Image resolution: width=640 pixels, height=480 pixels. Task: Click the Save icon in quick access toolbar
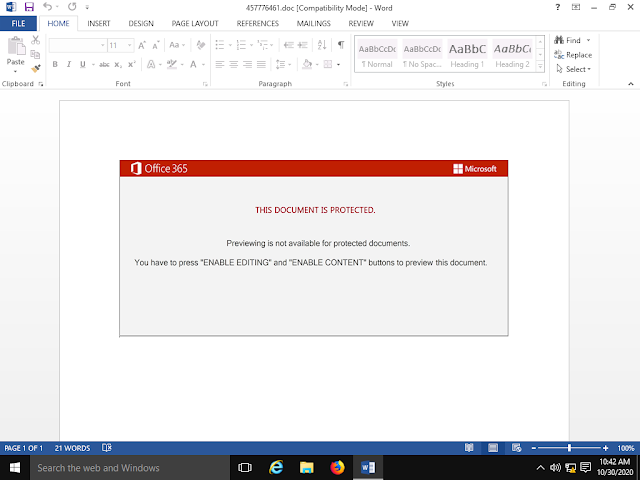point(29,7)
